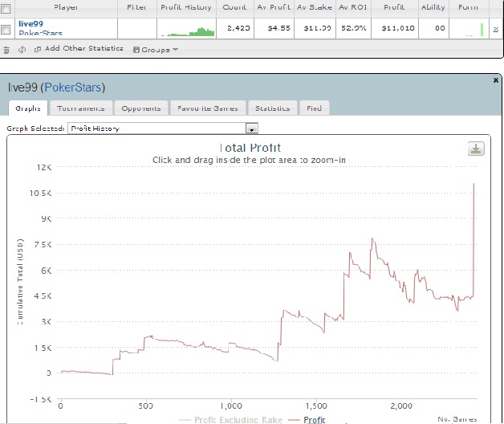This screenshot has width=504, height=424.
Task: Sort by the Av ROI column header
Action: click(x=353, y=7)
